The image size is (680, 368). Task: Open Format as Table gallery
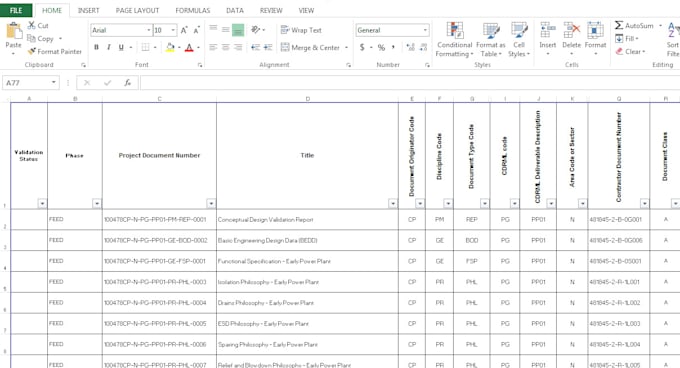click(491, 39)
